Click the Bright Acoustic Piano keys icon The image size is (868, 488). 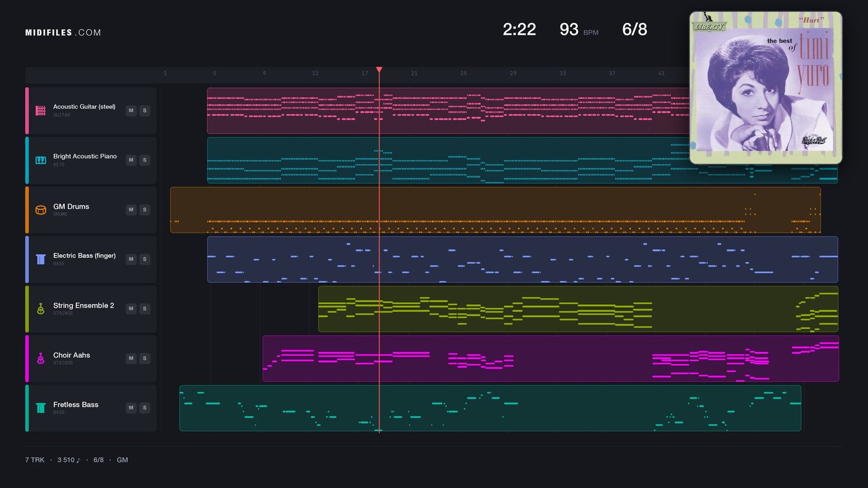41,160
